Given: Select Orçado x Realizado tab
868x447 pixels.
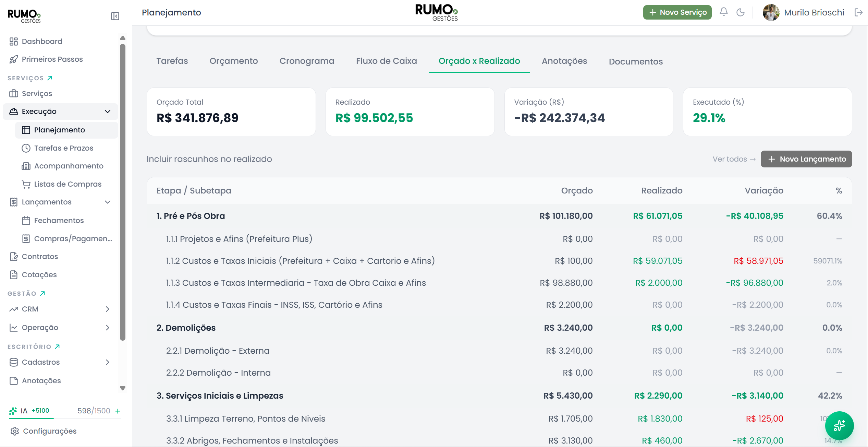Looking at the screenshot, I should 479,61.
